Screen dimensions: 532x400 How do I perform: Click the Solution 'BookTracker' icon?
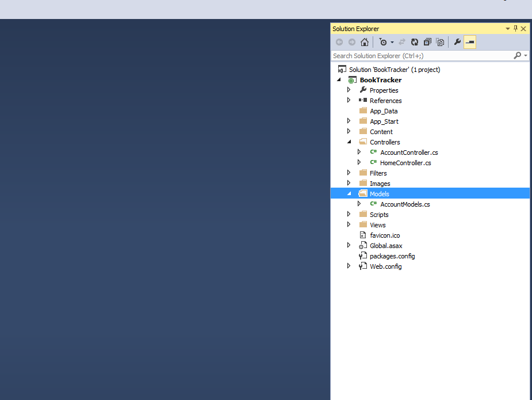point(342,69)
